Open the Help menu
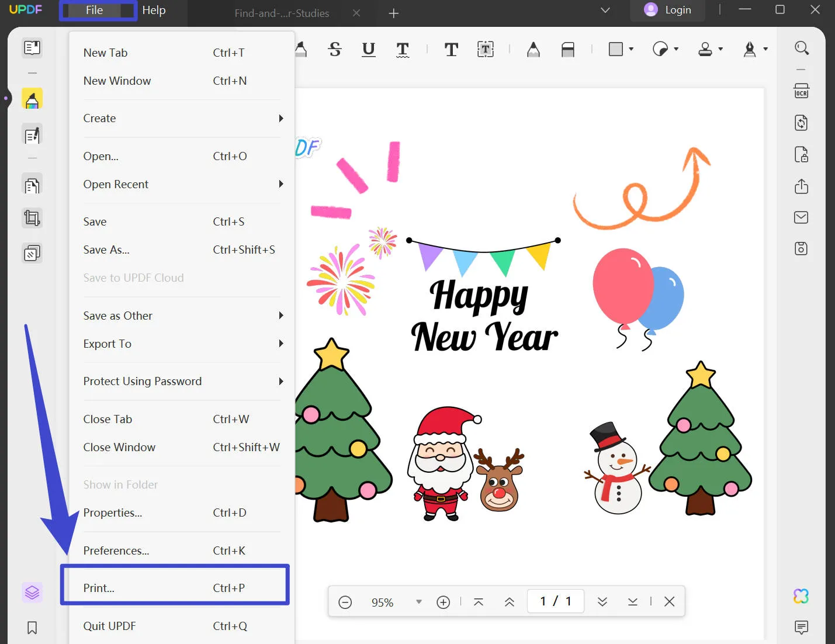835x644 pixels. pos(154,10)
